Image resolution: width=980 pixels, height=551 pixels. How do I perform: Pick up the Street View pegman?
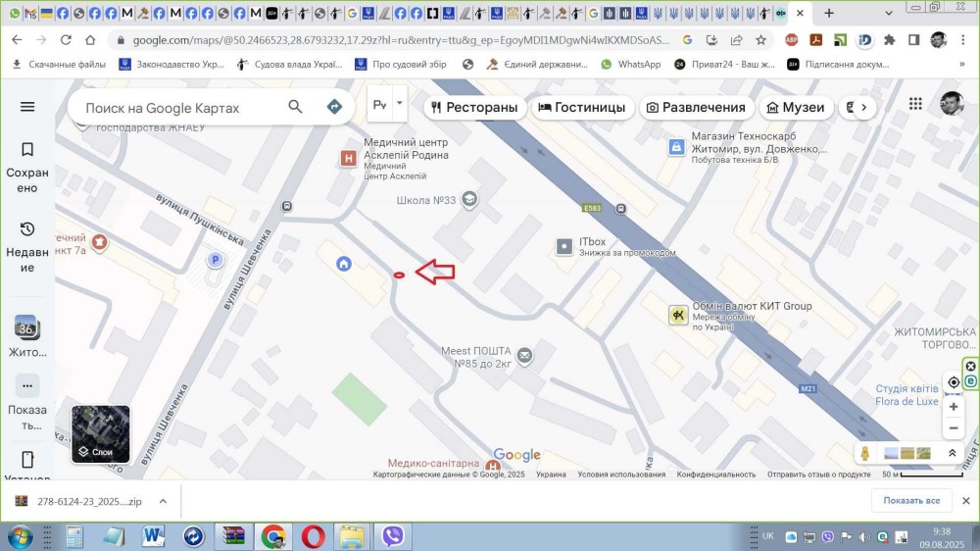point(865,453)
